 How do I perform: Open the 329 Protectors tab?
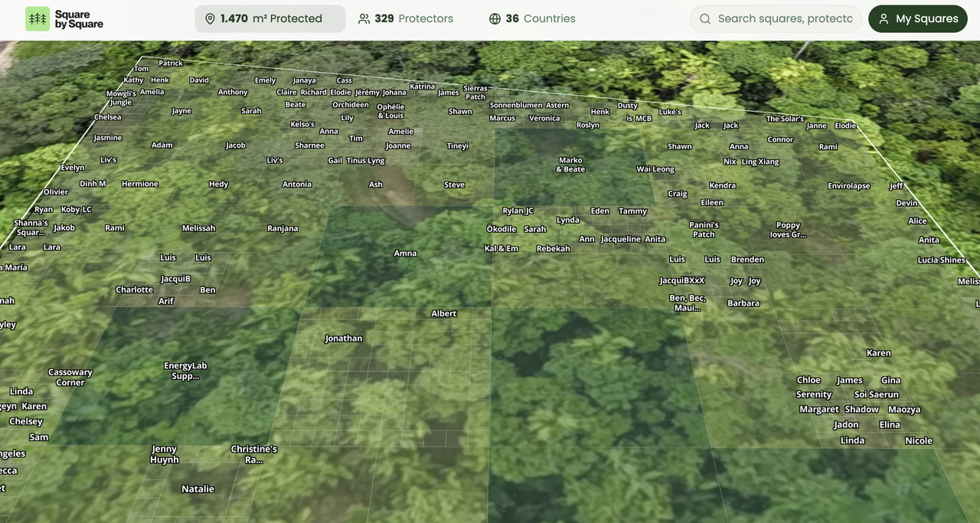point(406,19)
